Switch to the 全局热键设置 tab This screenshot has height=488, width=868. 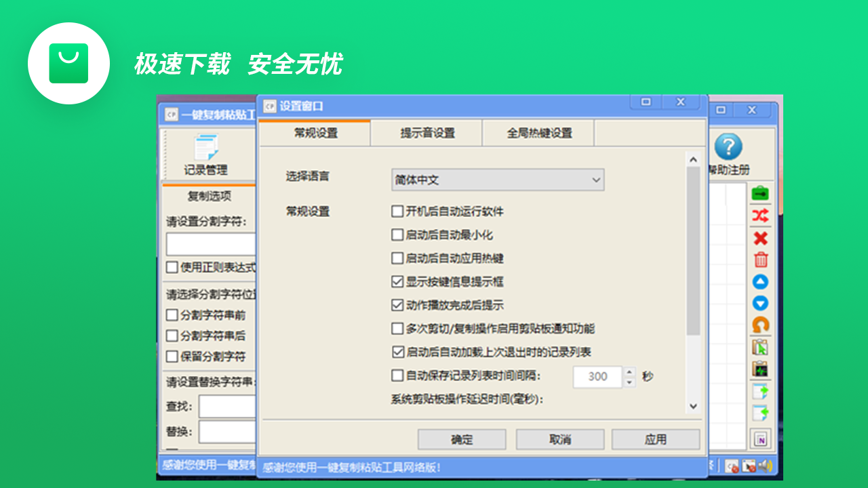pyautogui.click(x=538, y=133)
